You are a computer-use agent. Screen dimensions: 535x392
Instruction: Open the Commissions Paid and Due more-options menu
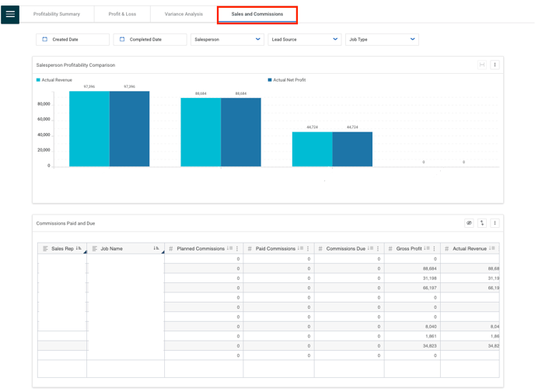(495, 223)
